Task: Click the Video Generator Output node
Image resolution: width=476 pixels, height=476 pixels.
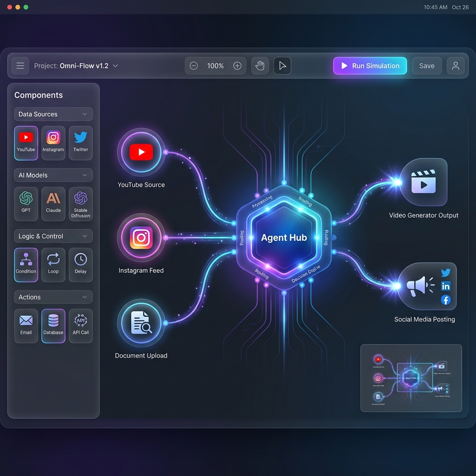Action: click(423, 182)
